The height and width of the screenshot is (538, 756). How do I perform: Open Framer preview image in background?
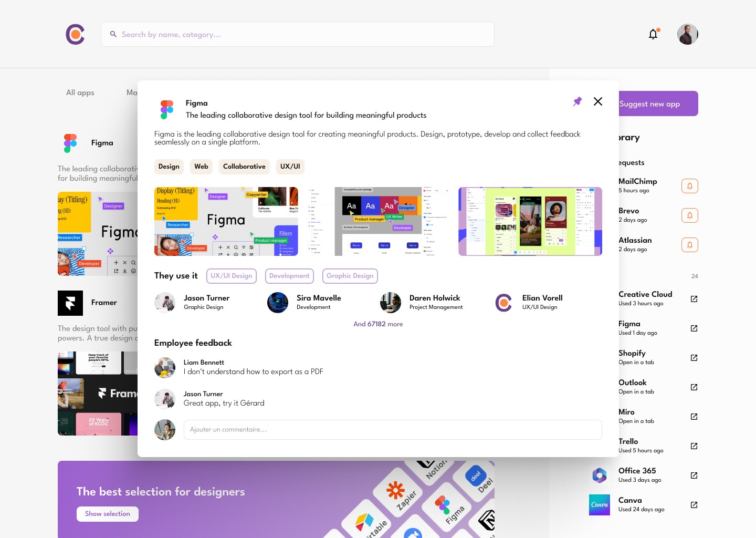[98, 394]
